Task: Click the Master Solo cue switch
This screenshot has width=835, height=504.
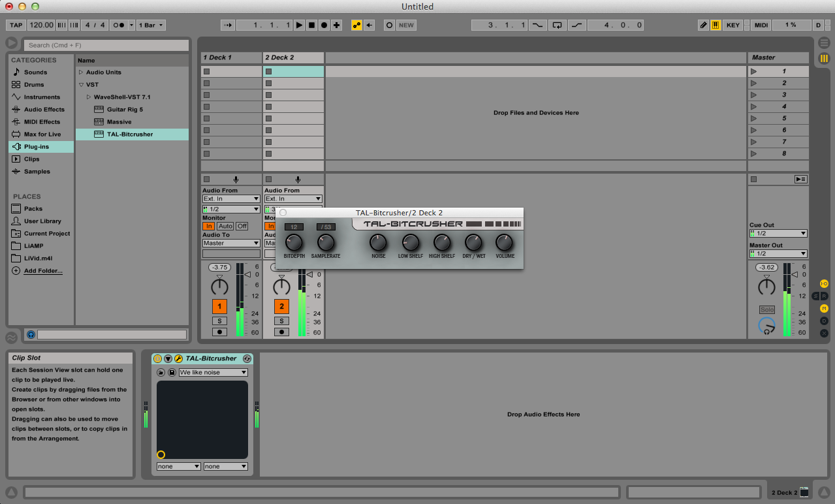Action: [767, 309]
